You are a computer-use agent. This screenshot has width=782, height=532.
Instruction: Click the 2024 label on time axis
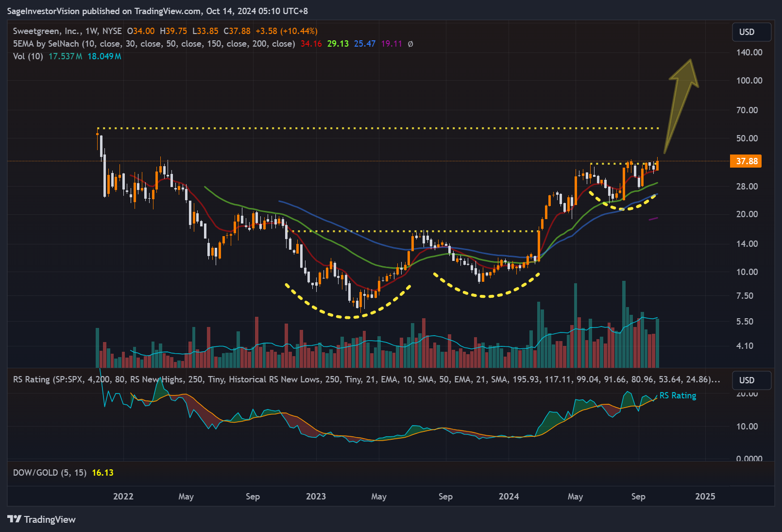click(x=509, y=497)
